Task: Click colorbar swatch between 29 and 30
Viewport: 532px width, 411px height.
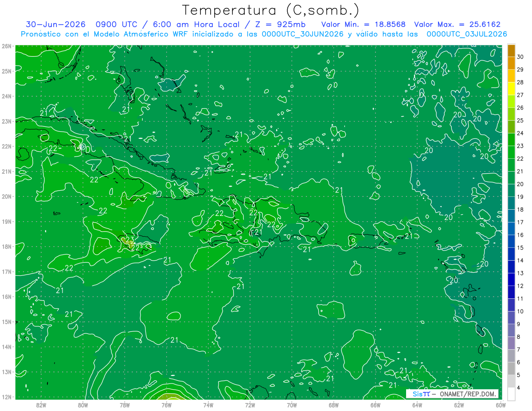Action: pyautogui.click(x=511, y=63)
